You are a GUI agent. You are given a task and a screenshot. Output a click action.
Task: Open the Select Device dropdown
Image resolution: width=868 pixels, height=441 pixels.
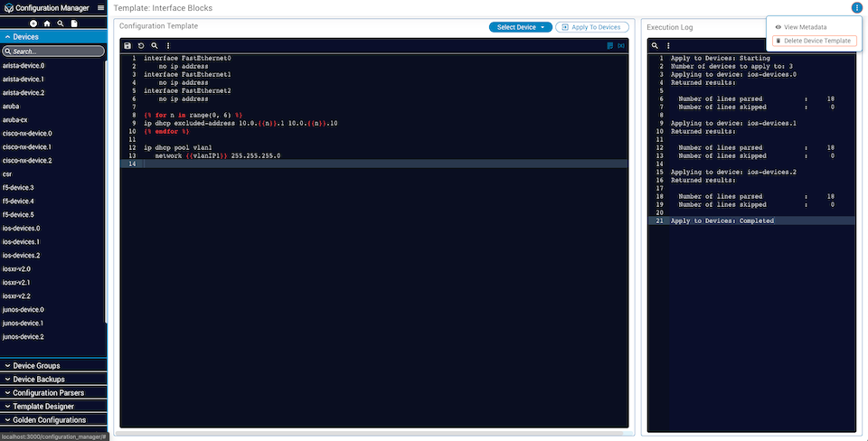(520, 27)
